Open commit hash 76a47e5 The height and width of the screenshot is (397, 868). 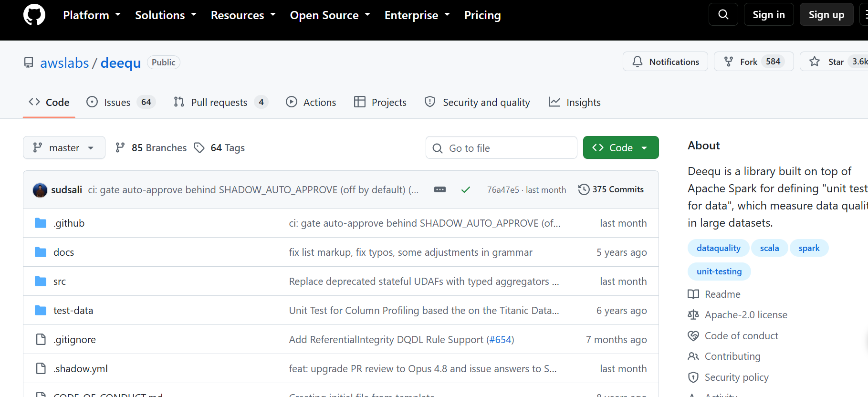[503, 190]
